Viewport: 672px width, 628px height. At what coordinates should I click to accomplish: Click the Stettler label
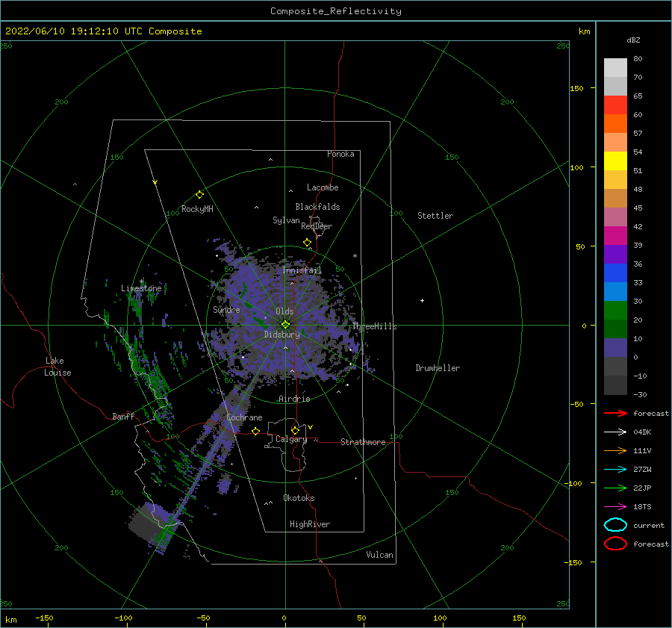435,216
